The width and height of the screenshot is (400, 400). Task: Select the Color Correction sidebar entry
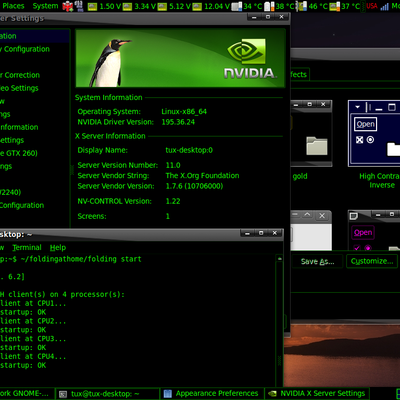click(35, 75)
